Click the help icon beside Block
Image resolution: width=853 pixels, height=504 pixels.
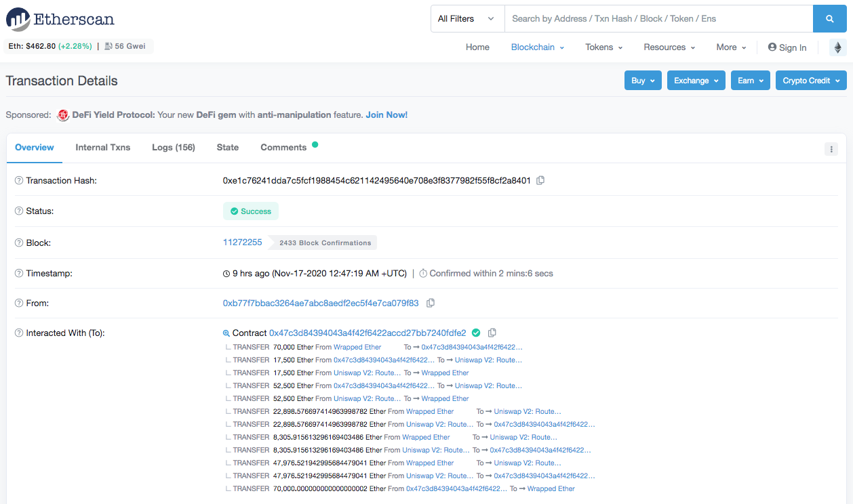click(x=19, y=243)
